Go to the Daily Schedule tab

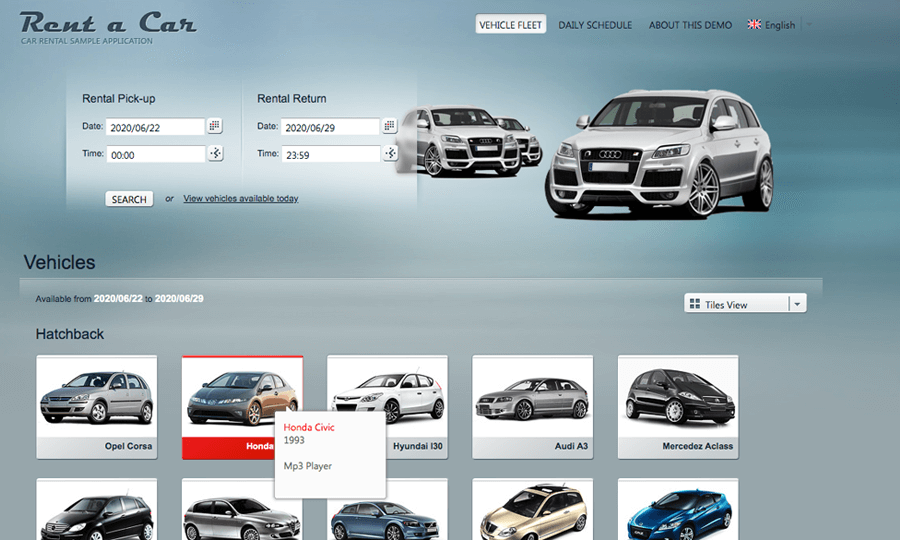[595, 25]
